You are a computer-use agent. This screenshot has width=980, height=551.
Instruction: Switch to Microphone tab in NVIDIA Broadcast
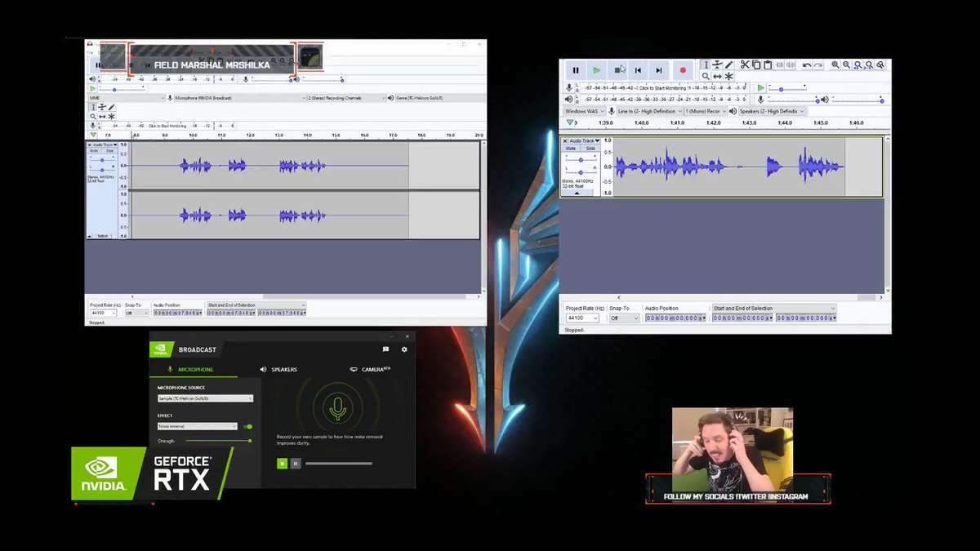[193, 369]
